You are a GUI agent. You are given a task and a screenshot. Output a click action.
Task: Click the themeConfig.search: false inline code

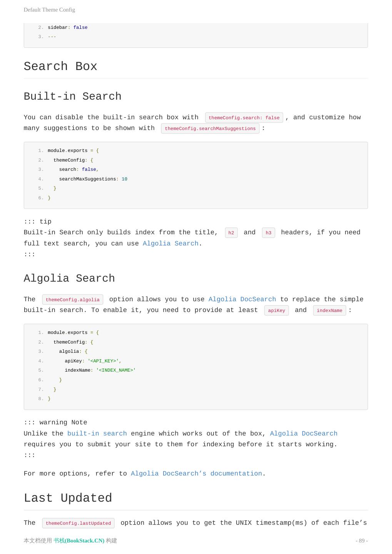[x=244, y=118]
